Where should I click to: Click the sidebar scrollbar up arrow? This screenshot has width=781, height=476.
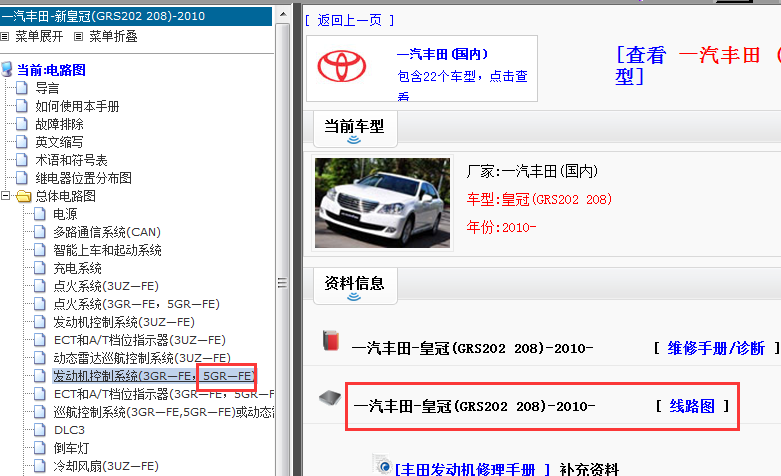pos(283,14)
